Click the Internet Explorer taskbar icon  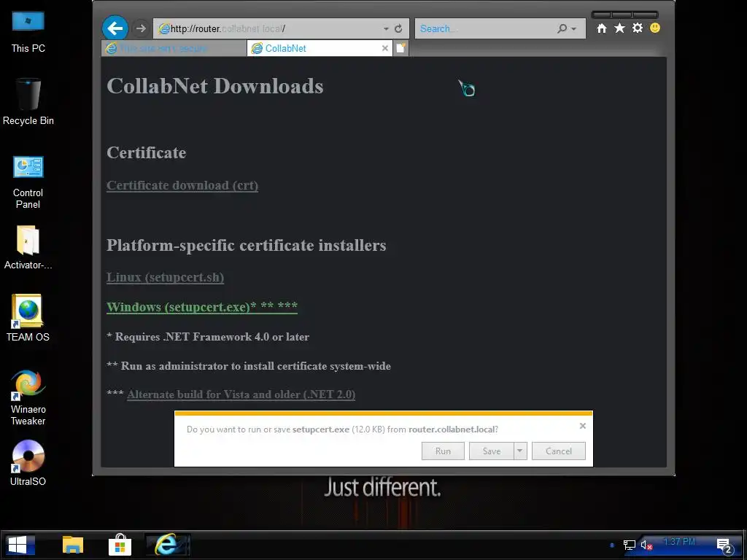[167, 544]
